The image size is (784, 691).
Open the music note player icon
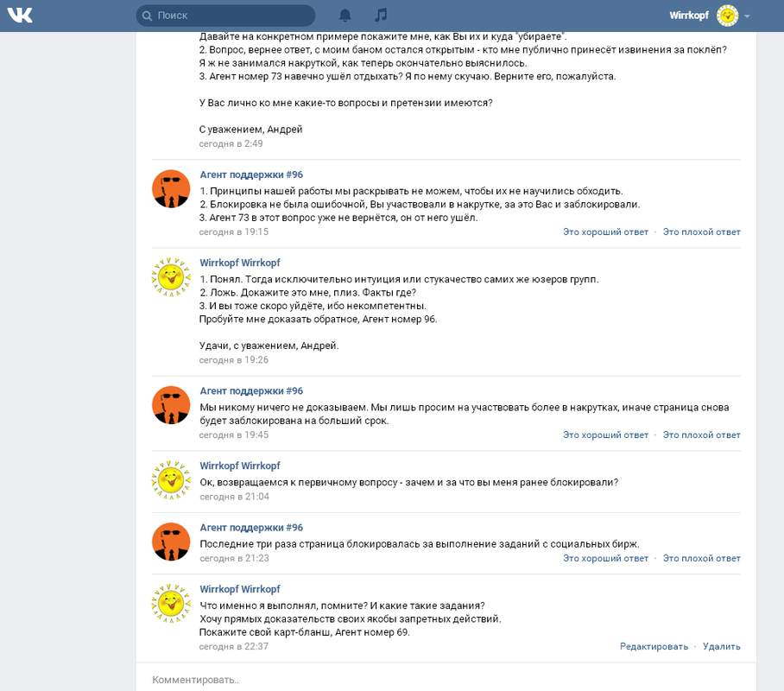(381, 15)
